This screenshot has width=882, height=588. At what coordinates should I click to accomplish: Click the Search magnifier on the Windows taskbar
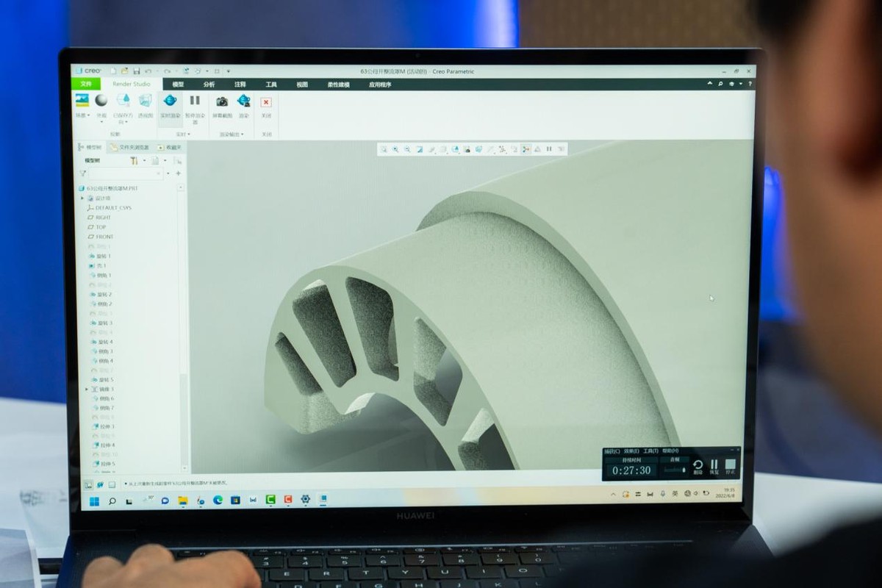coord(112,501)
